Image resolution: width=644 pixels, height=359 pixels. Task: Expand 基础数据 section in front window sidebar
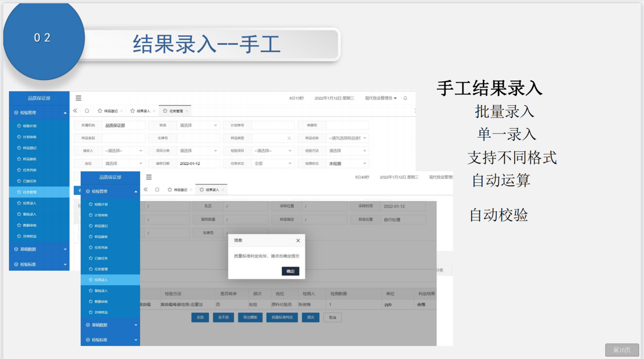point(110,325)
